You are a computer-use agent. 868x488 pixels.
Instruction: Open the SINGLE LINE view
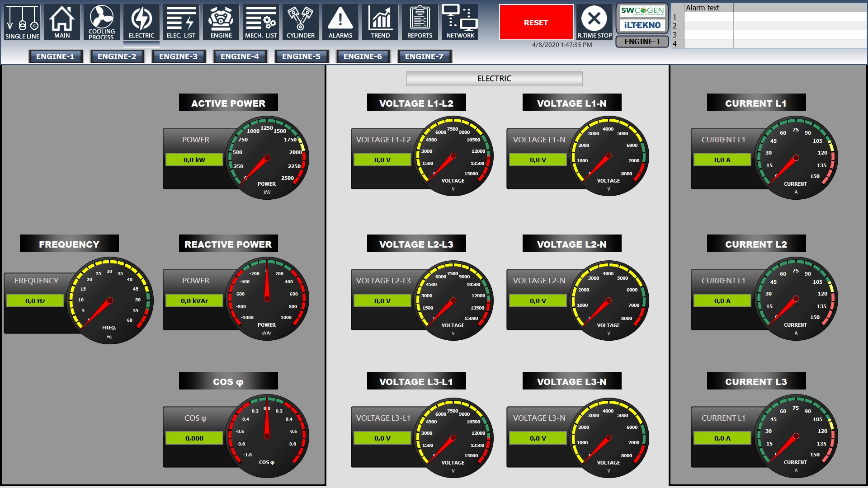pyautogui.click(x=21, y=22)
